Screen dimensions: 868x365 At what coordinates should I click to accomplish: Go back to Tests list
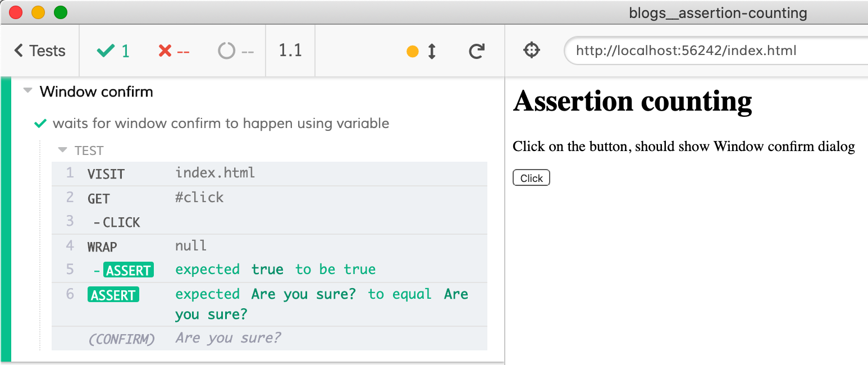(40, 51)
